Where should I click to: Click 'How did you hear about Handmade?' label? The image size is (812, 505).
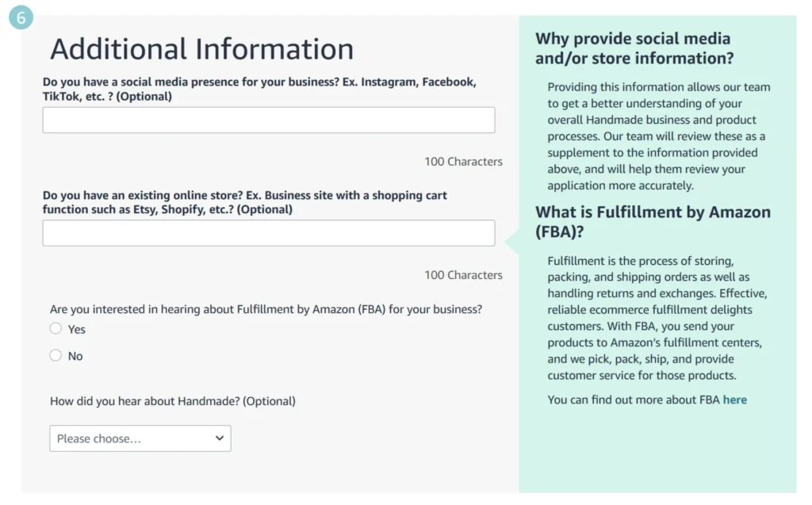[x=172, y=401]
